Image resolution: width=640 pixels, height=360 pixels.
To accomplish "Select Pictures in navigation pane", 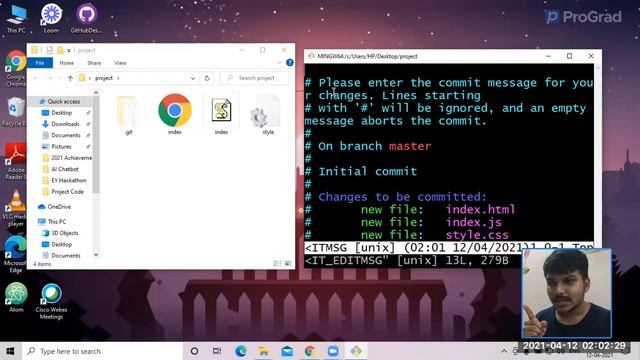I will 61,147.
